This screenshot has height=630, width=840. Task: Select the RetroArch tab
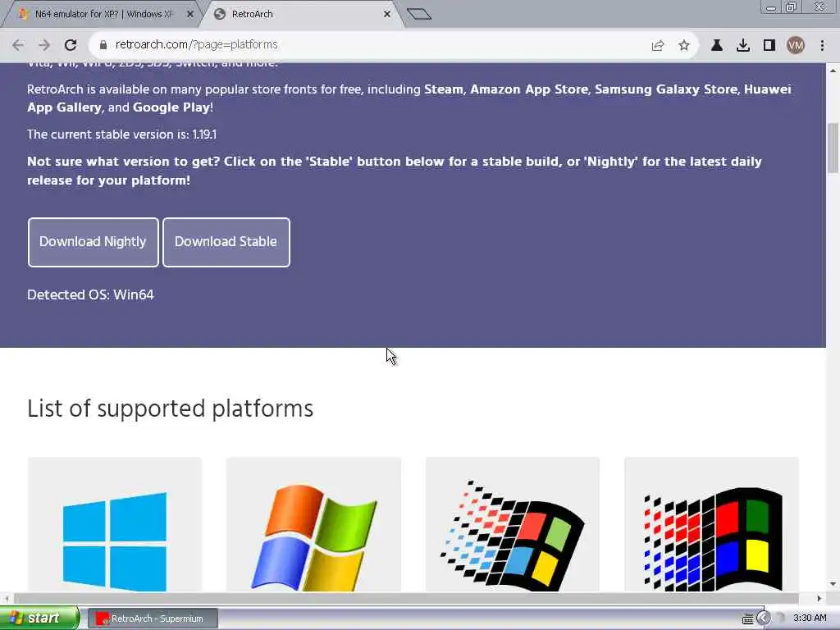pyautogui.click(x=299, y=14)
